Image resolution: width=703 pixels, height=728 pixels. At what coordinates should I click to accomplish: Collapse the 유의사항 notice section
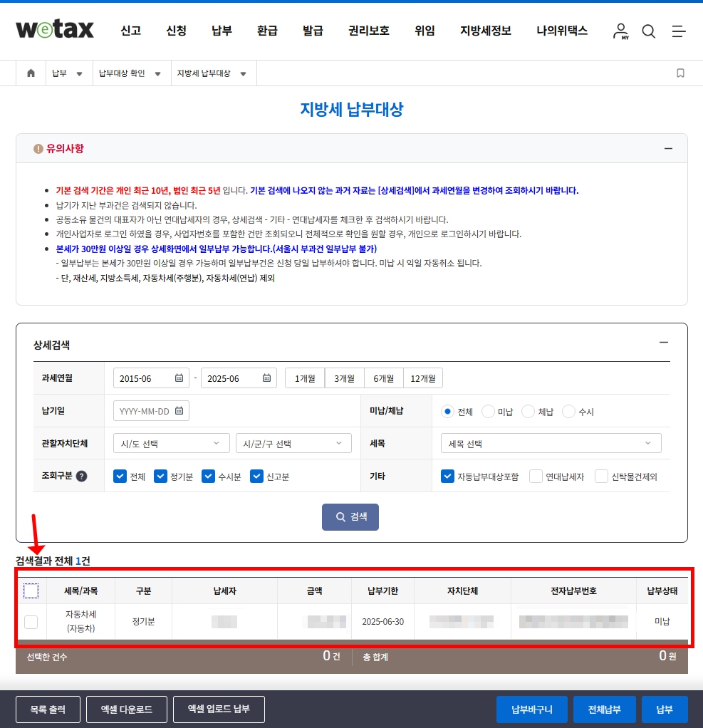(668, 148)
